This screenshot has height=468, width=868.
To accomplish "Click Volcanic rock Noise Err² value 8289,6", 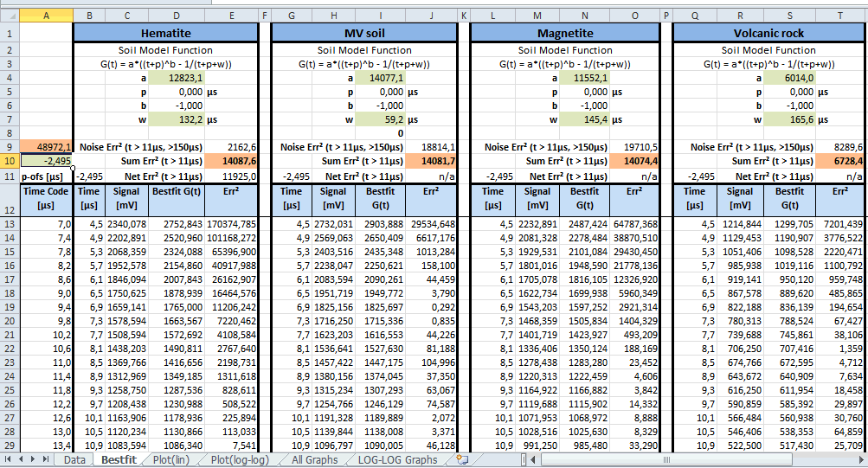I will (x=839, y=147).
